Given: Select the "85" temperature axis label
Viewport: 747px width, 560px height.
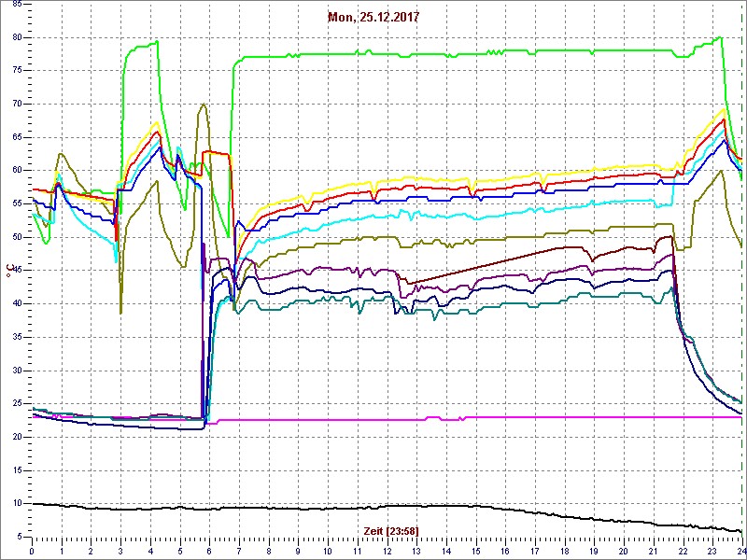Looking at the screenshot, I should click(16, 4).
